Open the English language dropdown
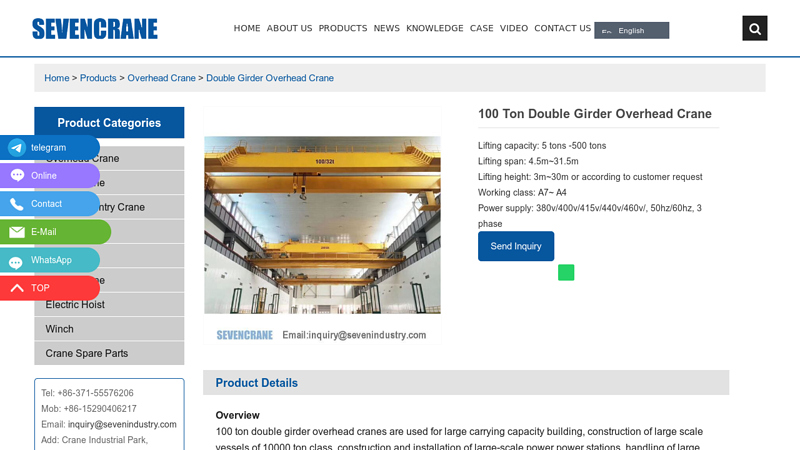Viewport: 800px width, 450px height. point(632,30)
